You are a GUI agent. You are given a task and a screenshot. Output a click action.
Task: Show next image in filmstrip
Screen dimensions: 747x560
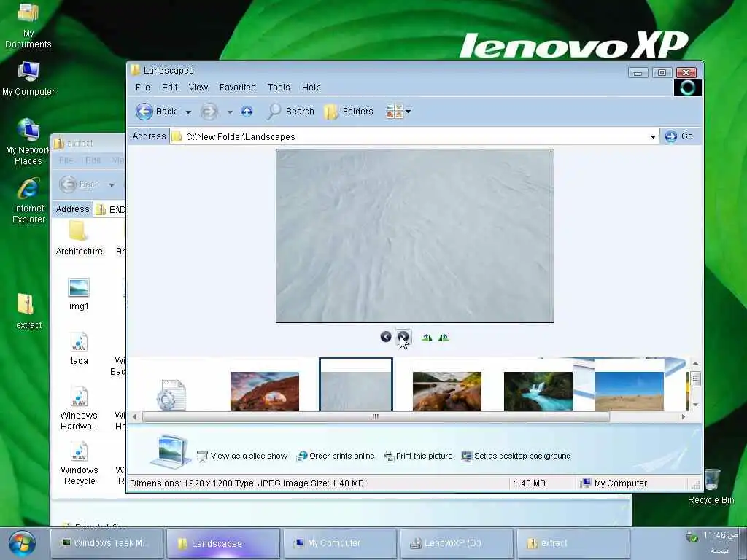pos(403,337)
